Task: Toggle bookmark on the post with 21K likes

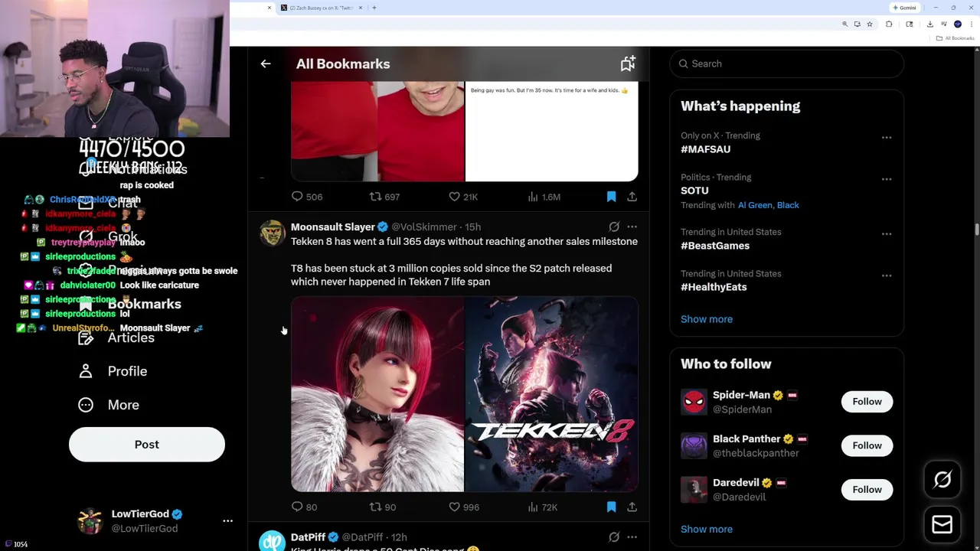Action: point(611,197)
